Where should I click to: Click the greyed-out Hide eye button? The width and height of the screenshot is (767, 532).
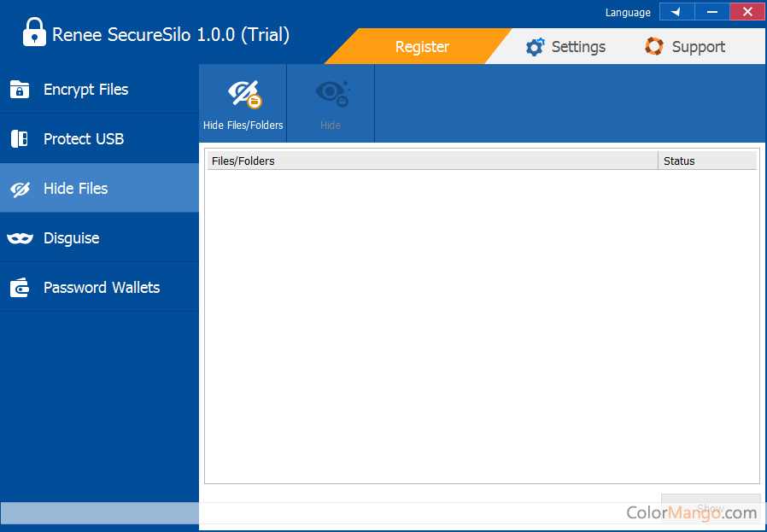coord(331,103)
